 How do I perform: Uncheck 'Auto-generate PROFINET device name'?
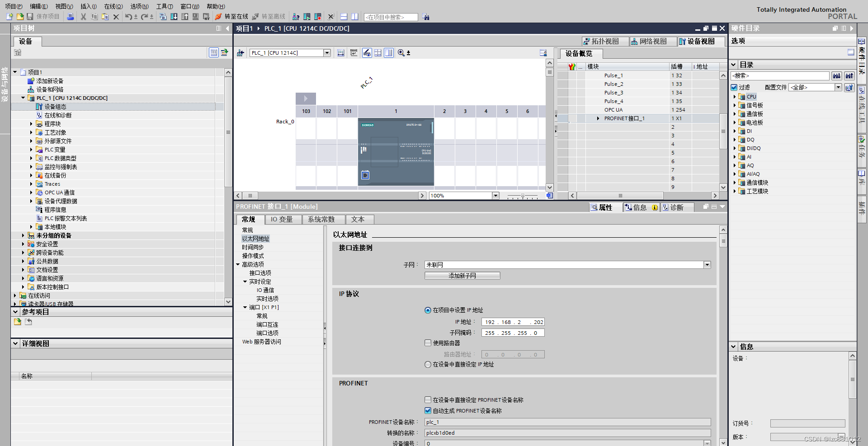[x=428, y=411]
